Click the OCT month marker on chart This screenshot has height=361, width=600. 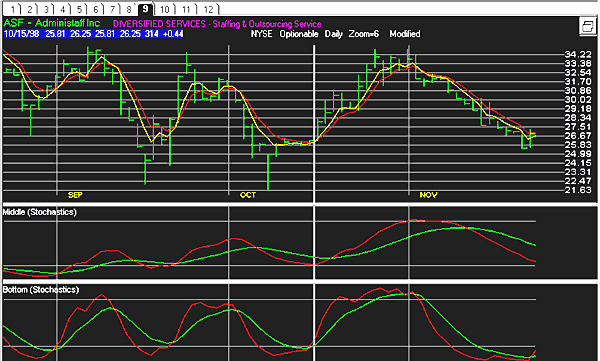248,195
